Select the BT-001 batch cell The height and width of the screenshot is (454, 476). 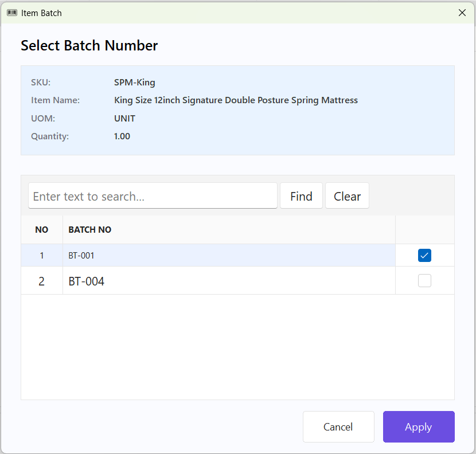(x=229, y=256)
